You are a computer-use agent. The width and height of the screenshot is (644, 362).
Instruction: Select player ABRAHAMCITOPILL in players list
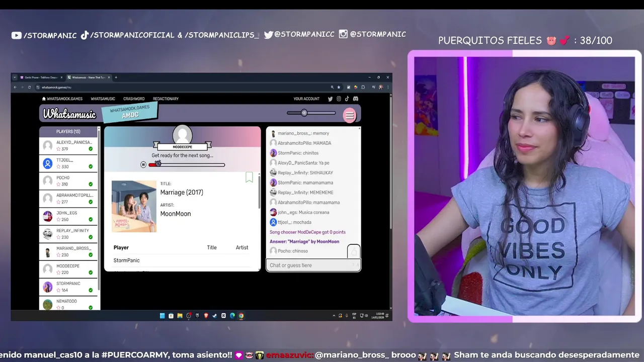(x=68, y=198)
